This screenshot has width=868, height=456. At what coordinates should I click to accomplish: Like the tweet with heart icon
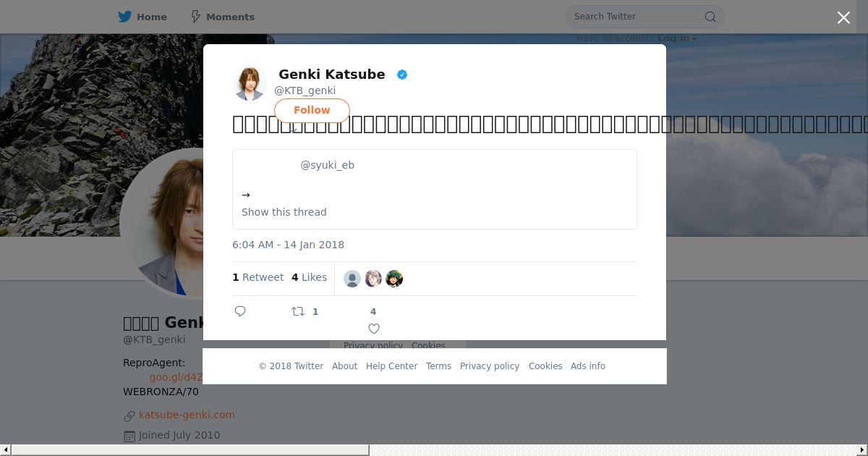coord(374,329)
